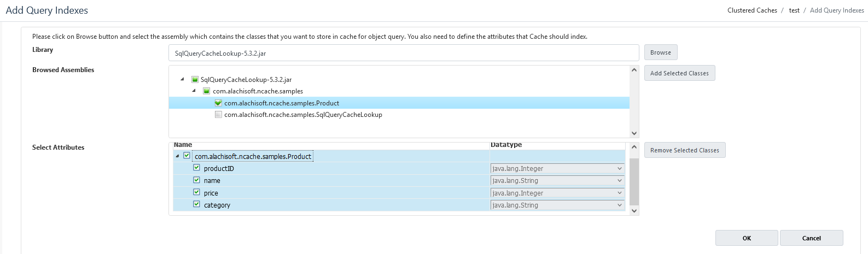Collapse the Product class in Select Attributes
This screenshot has width=868, height=254.
[177, 156]
